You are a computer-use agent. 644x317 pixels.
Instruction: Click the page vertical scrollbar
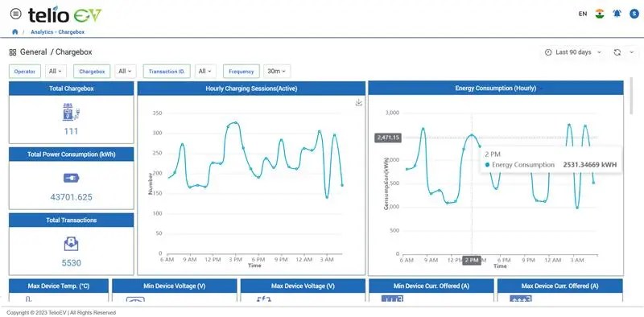[x=632, y=96]
